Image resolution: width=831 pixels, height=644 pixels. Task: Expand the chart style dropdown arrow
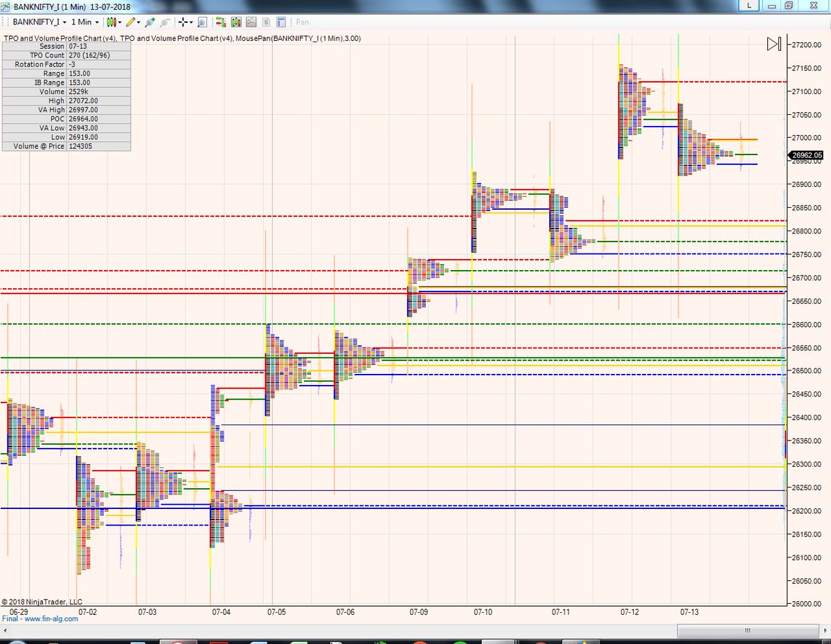click(x=120, y=22)
